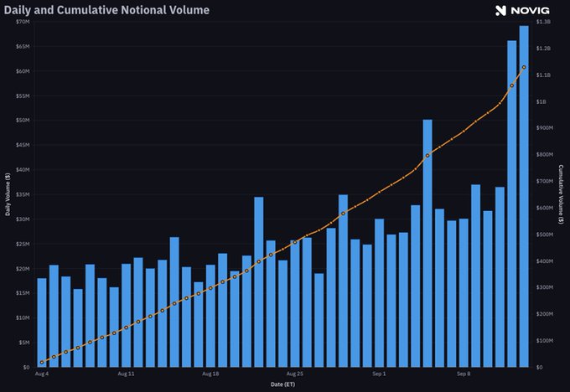Click the '$55M' left axis tick

23,96
